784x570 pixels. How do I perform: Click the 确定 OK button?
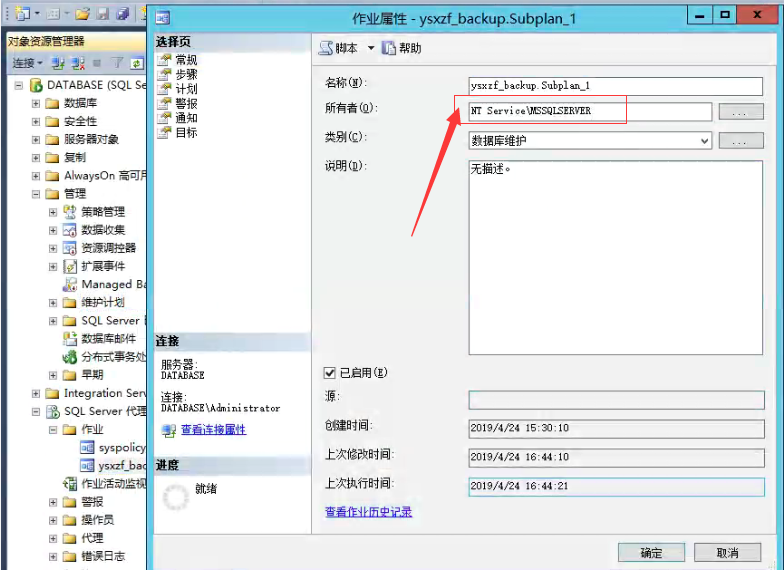coord(650,552)
